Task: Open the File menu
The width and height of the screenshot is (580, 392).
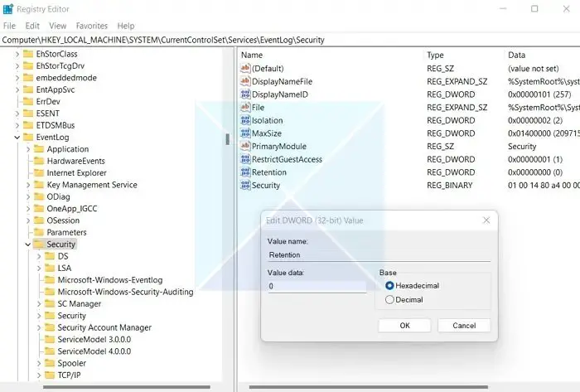Action: pyautogui.click(x=9, y=26)
